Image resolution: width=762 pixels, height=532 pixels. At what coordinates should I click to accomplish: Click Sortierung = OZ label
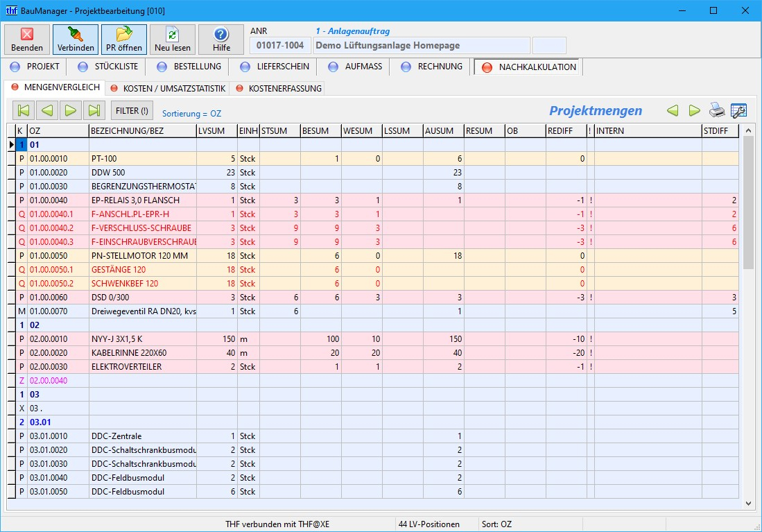pos(191,113)
